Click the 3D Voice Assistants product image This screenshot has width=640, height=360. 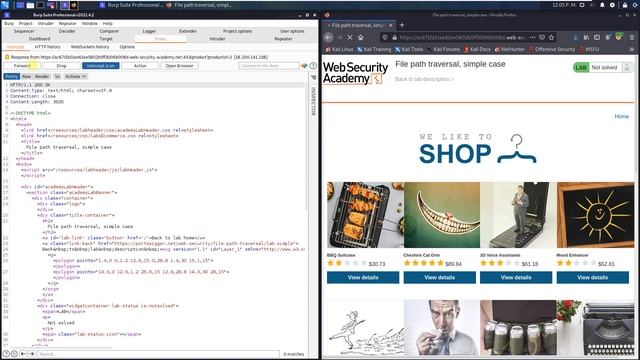coord(518,215)
